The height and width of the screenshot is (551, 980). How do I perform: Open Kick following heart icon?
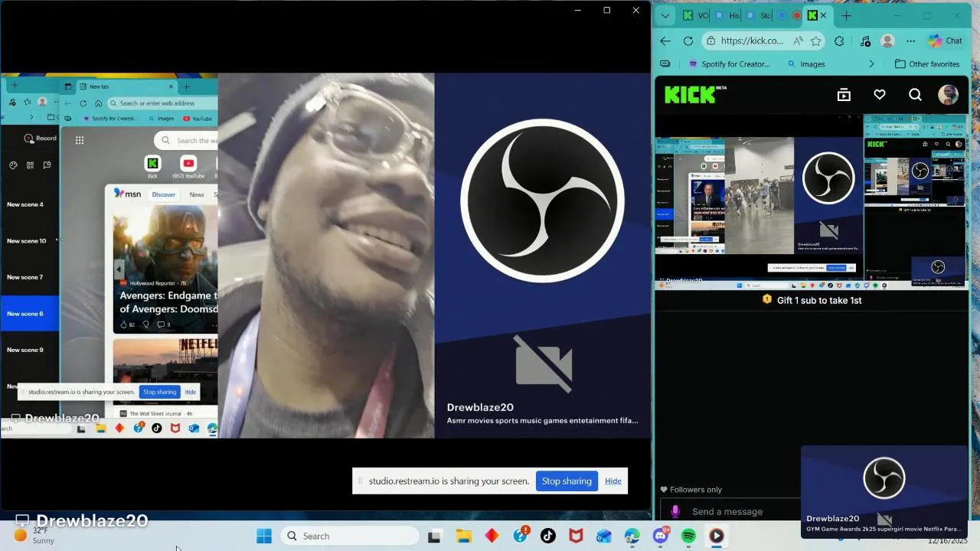[880, 95]
